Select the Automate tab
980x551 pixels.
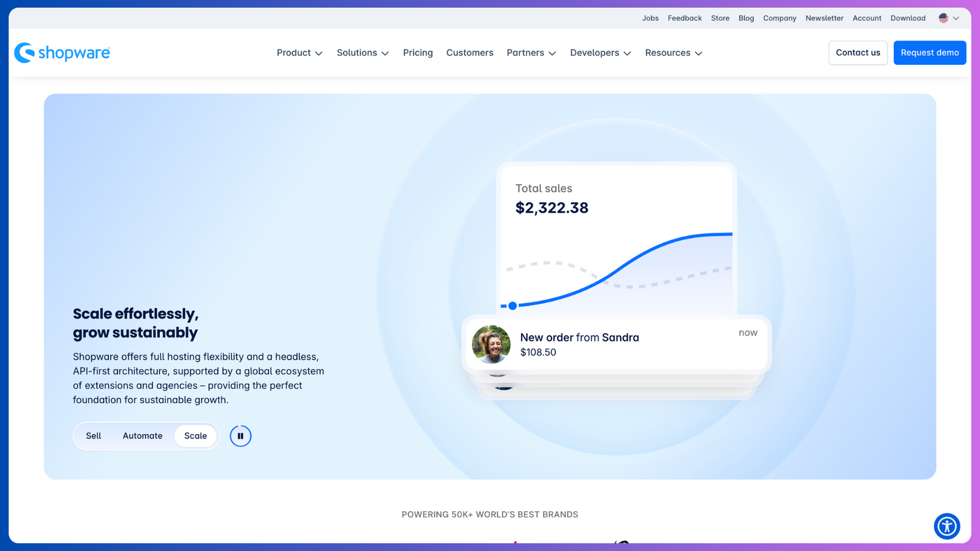click(x=143, y=436)
